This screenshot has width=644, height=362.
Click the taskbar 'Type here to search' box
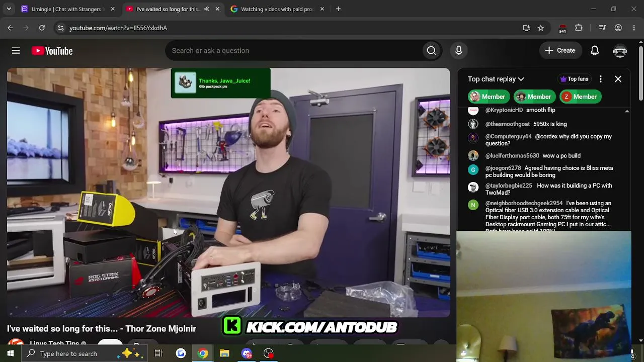coord(86,353)
